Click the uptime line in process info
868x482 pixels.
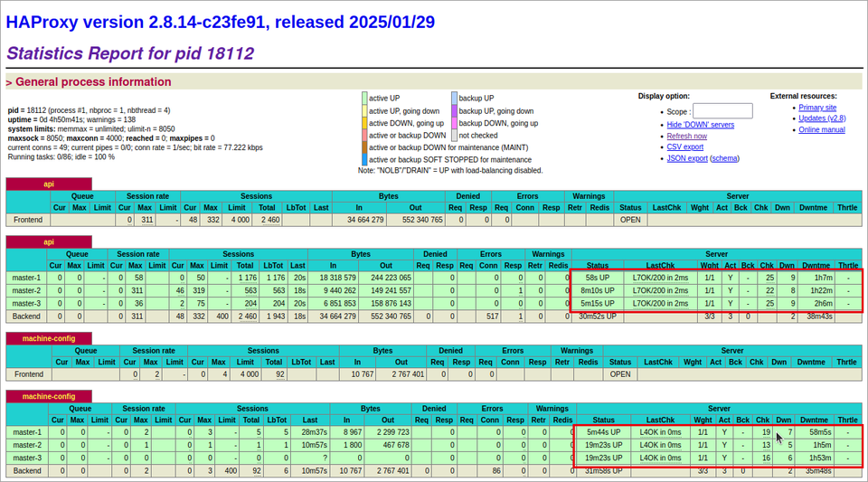pos(72,119)
